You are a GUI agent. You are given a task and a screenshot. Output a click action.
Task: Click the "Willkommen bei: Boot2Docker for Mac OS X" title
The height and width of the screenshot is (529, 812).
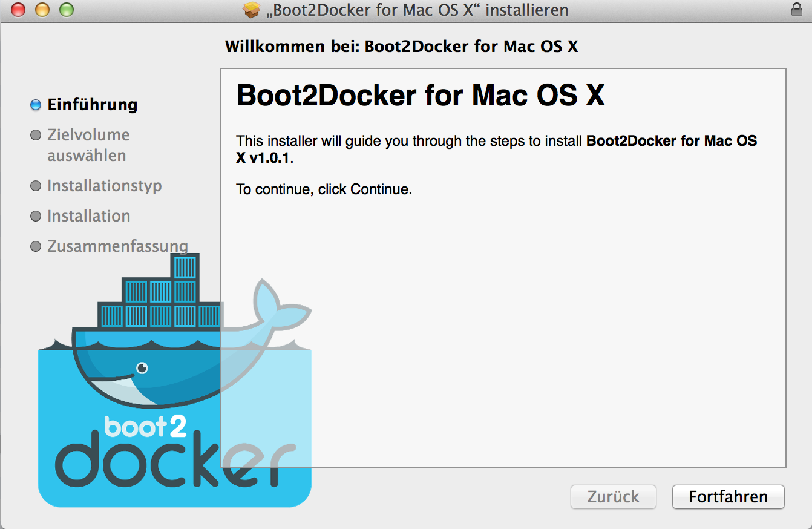tap(402, 47)
